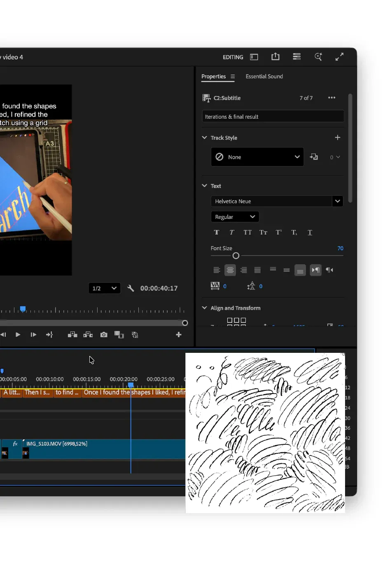Collapse the Text section
The image size is (392, 561).
tap(204, 186)
